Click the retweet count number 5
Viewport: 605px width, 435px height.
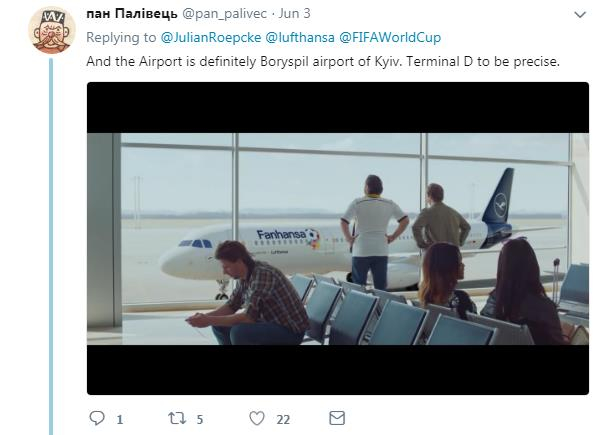pos(200,419)
